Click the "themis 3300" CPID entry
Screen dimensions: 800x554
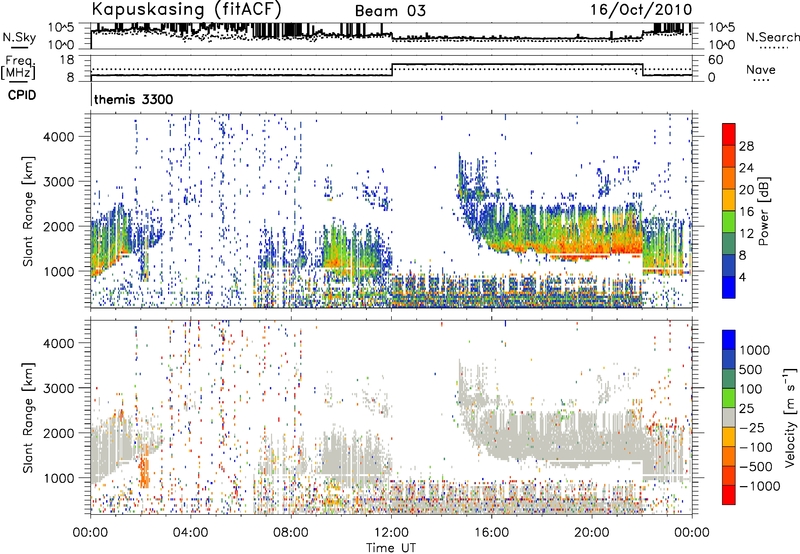(133, 99)
